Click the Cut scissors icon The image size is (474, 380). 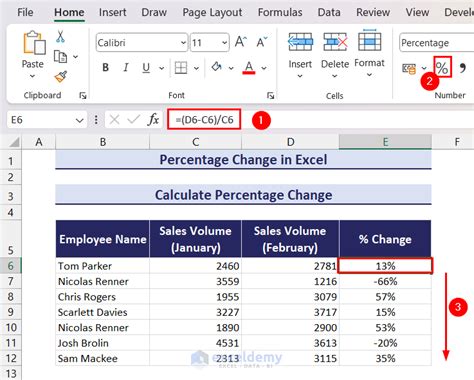click(x=60, y=36)
